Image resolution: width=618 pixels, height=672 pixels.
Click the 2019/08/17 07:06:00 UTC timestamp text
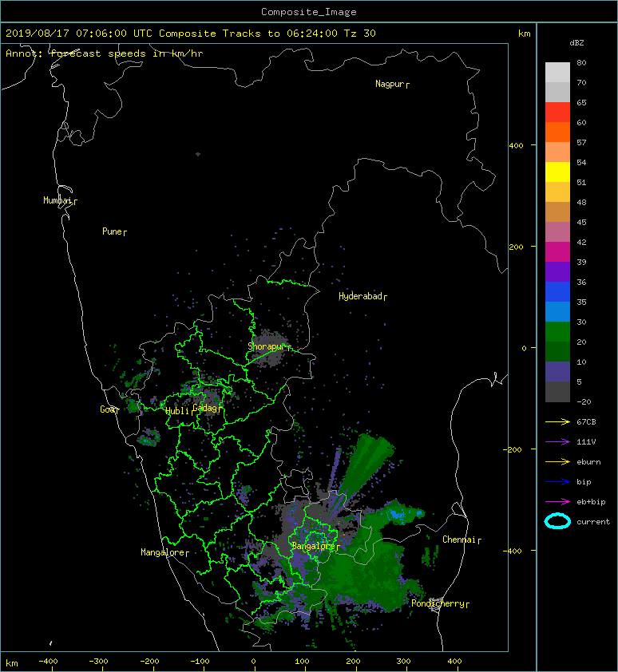(79, 34)
